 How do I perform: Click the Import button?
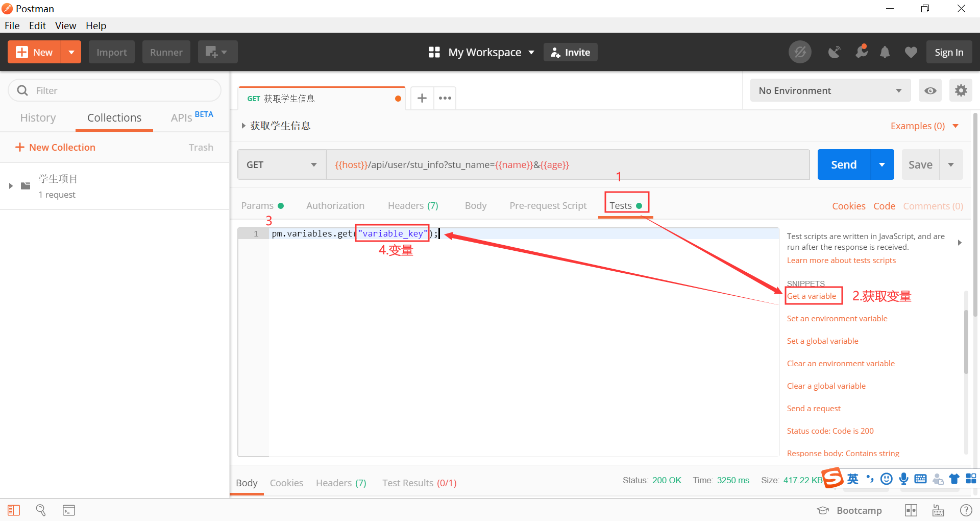point(112,52)
